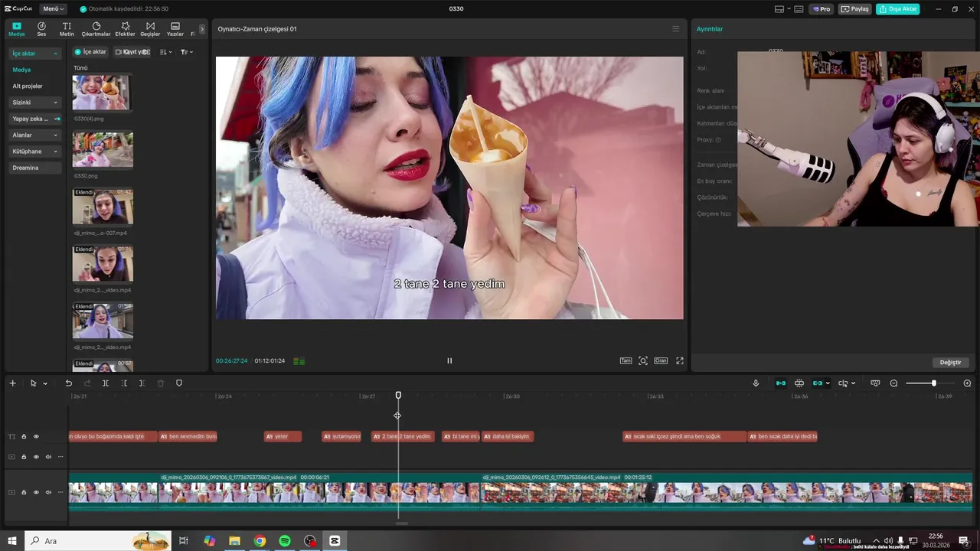The height and width of the screenshot is (551, 980).
Task: Switch to the Metin text tab
Action: click(67, 29)
